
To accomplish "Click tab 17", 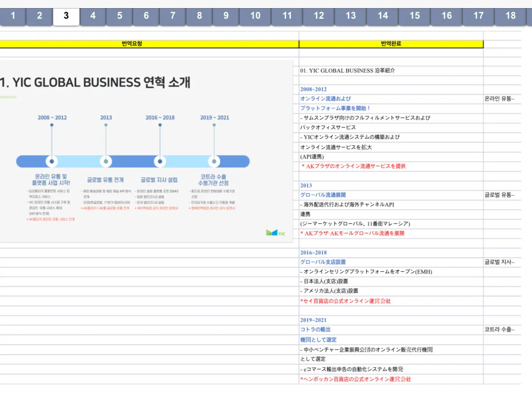I will tap(478, 16).
